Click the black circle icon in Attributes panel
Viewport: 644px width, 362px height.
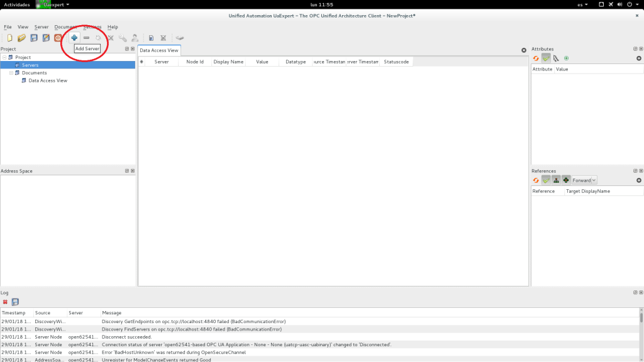(x=639, y=58)
